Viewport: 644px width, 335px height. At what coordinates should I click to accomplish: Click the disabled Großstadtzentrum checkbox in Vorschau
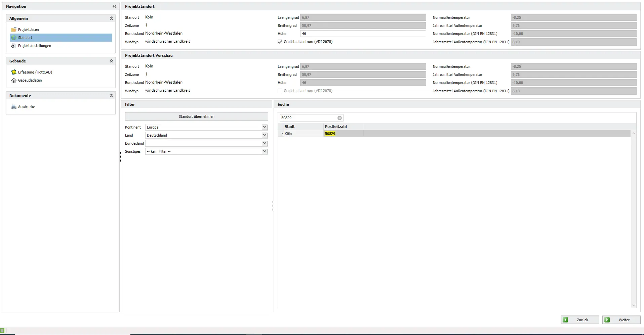[280, 91]
